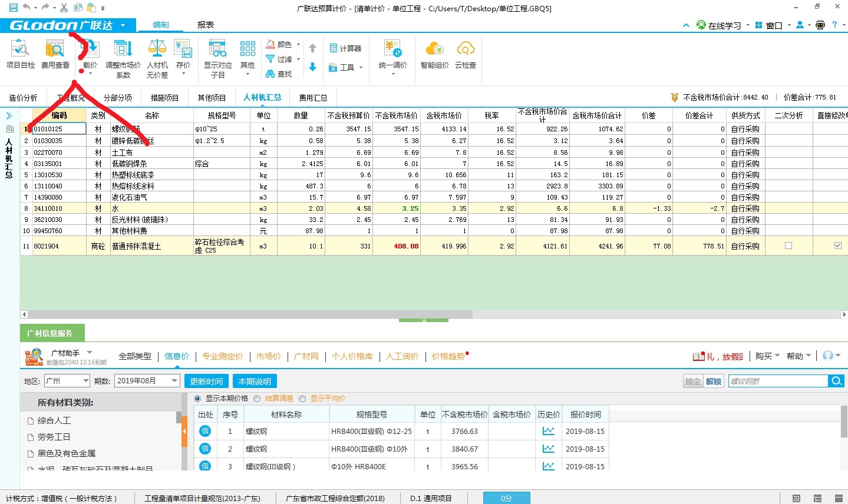Click 螺纹钢筋 search input field
Image resolution: width=848 pixels, height=504 pixels.
778,381
